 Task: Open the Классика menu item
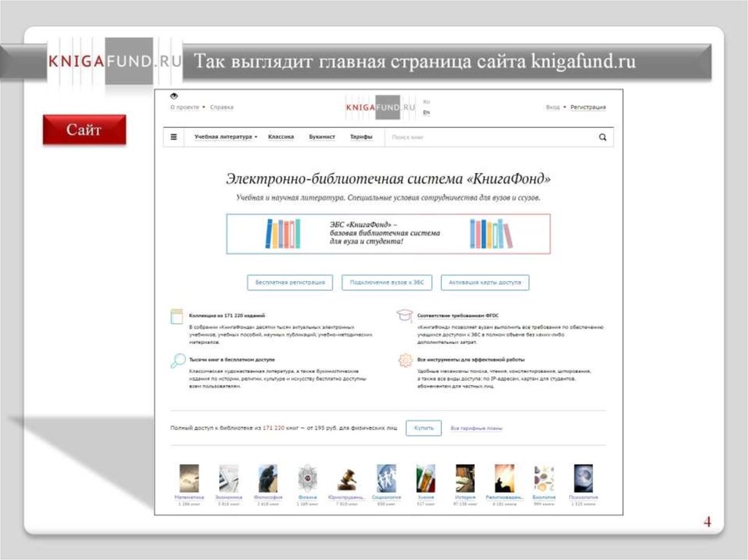point(281,137)
